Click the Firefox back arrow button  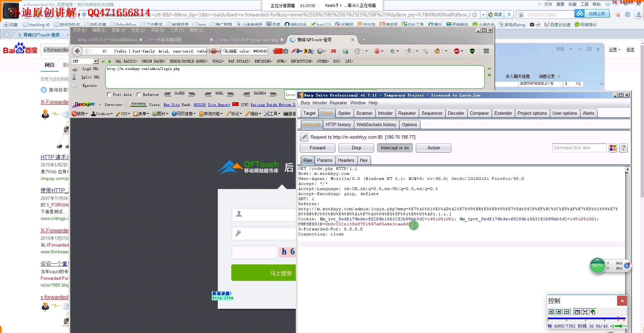click(77, 51)
